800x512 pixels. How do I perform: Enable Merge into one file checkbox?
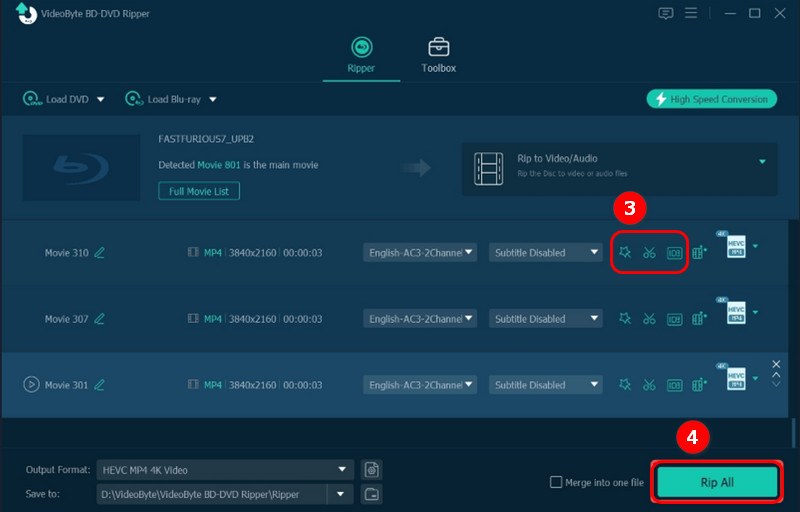[556, 482]
